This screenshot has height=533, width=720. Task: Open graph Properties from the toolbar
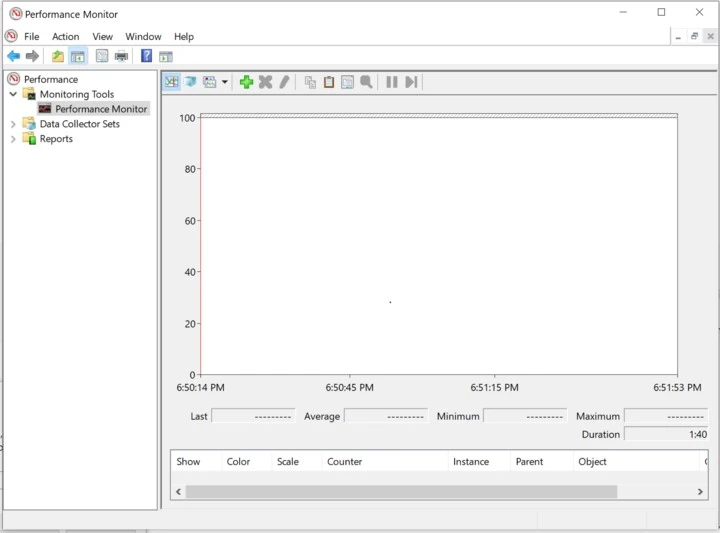pos(347,82)
